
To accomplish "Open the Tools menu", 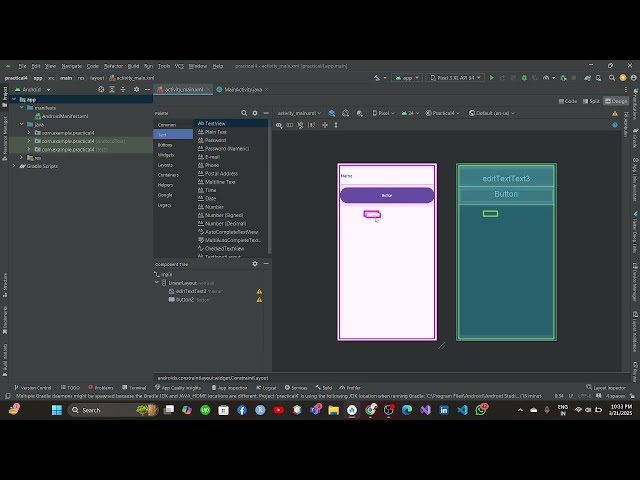I will tap(164, 66).
